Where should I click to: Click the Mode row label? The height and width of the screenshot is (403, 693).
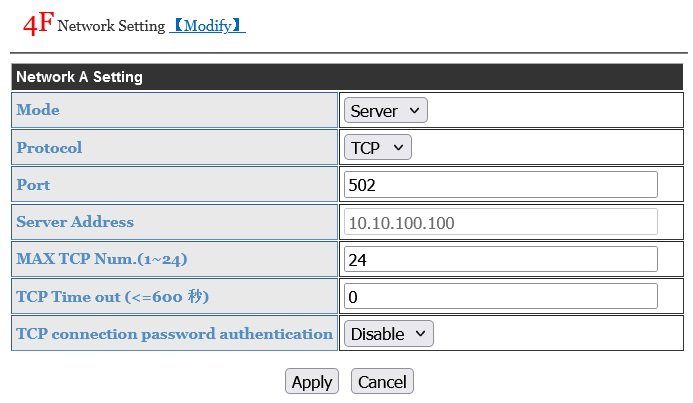38,110
